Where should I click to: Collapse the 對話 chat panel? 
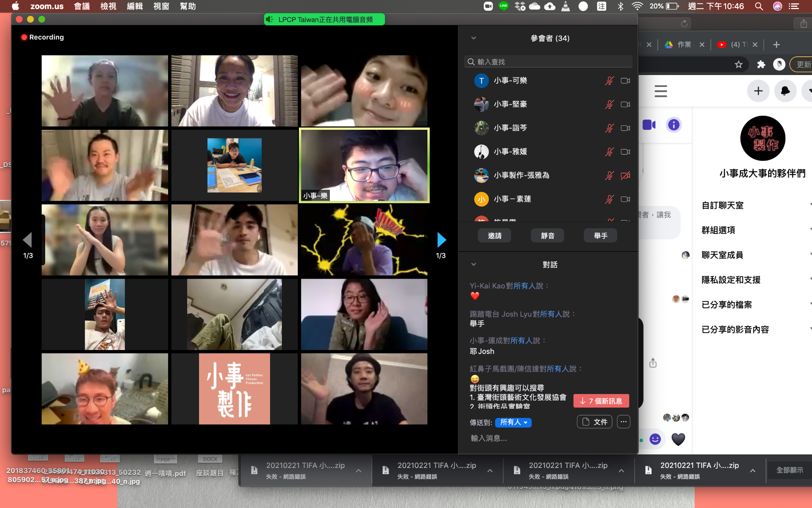point(473,264)
